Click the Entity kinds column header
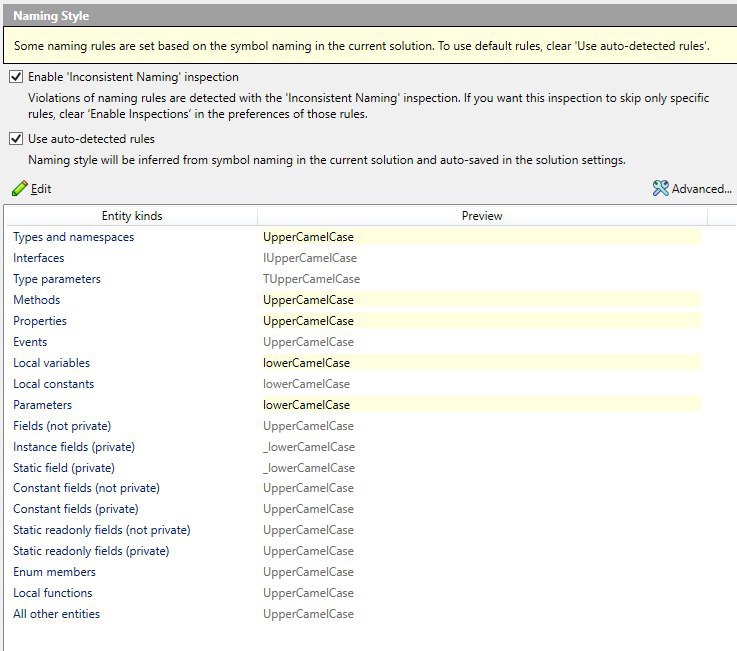Viewport: 737px width, 651px height. point(131,216)
